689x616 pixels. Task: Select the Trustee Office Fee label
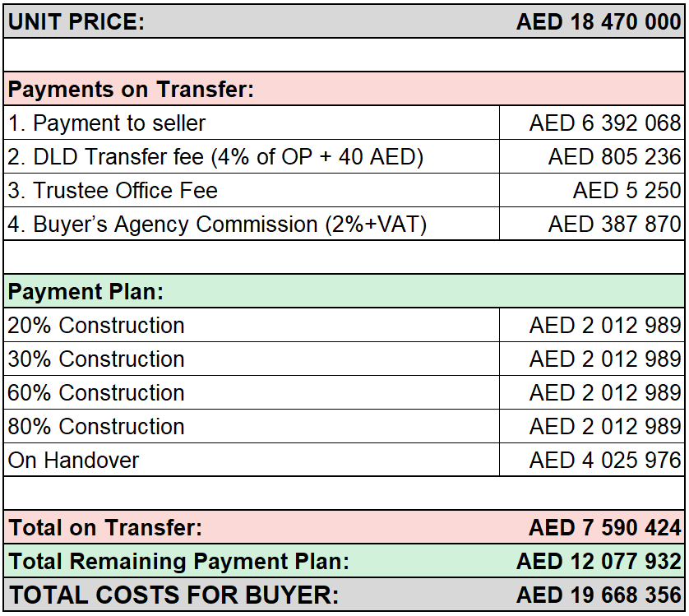pos(113,191)
